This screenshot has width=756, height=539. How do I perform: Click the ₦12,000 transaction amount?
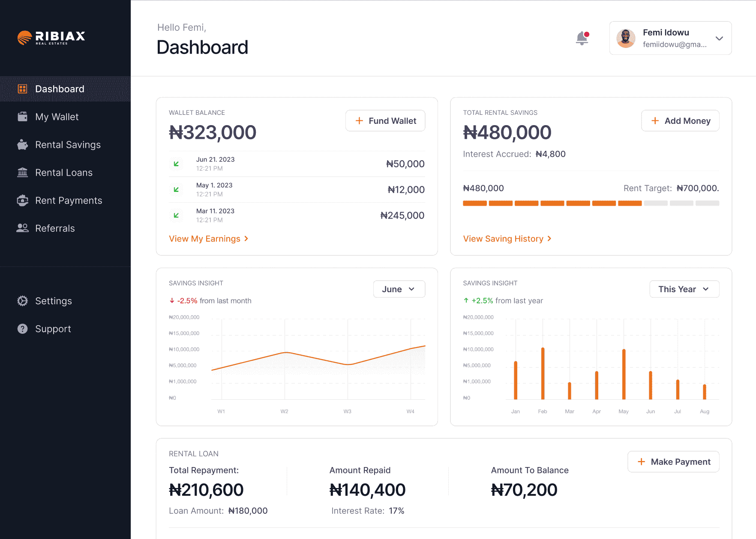pos(406,189)
